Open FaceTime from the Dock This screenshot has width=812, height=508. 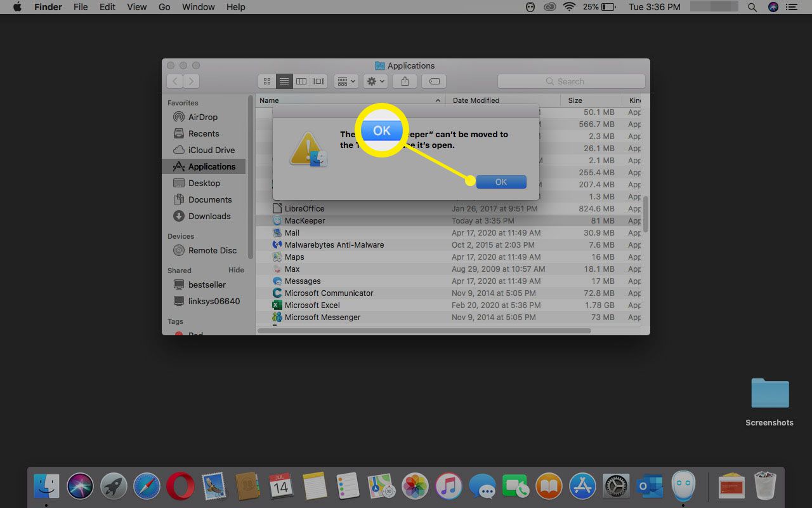(x=516, y=486)
